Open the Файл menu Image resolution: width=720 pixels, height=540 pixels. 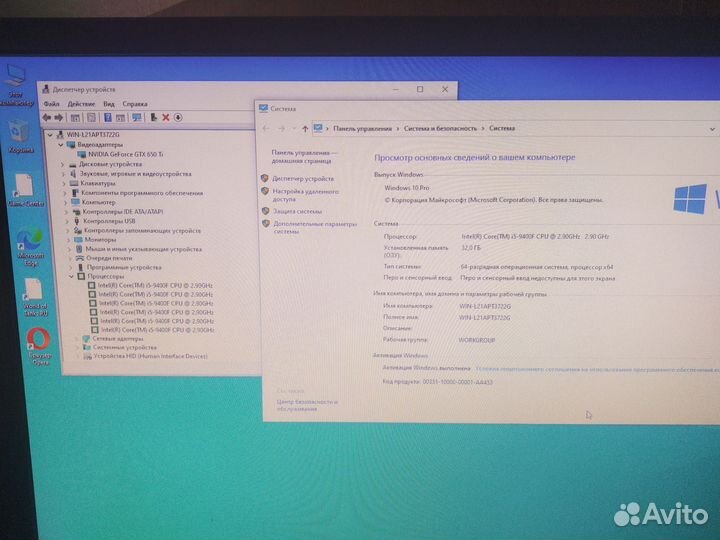[x=51, y=103]
